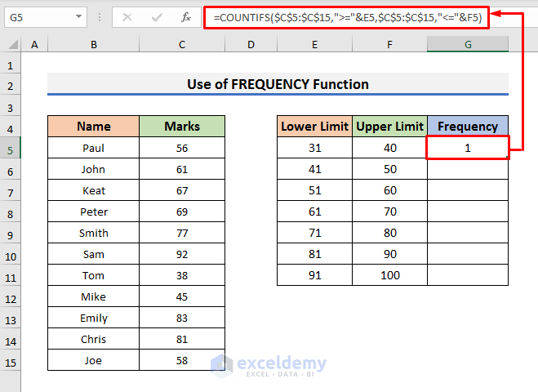Click the Select All corner triangle
Image resolution: width=538 pixels, height=392 pixels.
pyautogui.click(x=13, y=45)
